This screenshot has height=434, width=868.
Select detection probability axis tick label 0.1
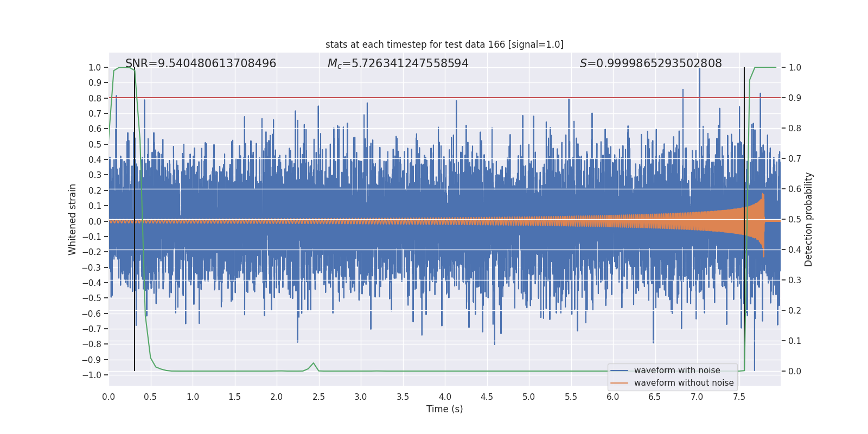(x=795, y=341)
